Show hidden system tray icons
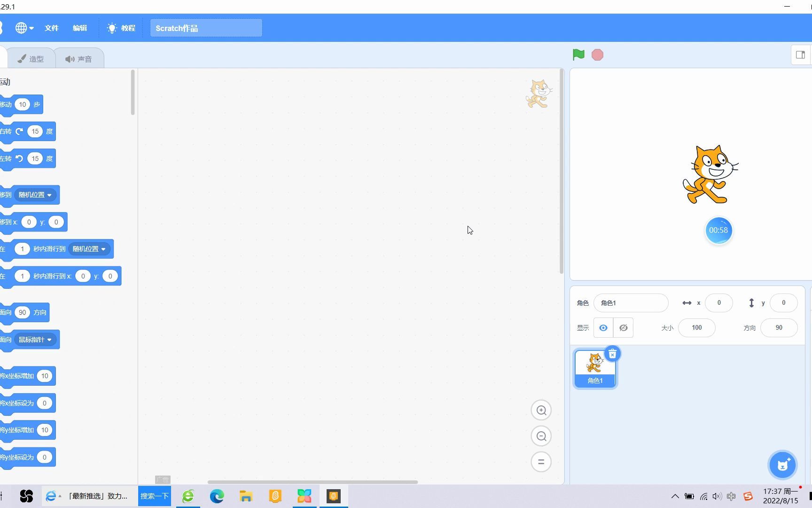The width and height of the screenshot is (812, 508). coord(675,496)
